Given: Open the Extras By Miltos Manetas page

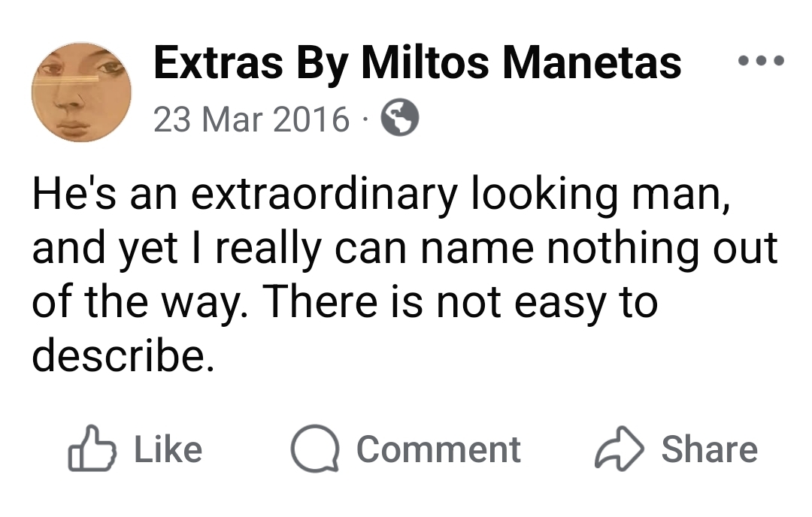Looking at the screenshot, I should (417, 63).
